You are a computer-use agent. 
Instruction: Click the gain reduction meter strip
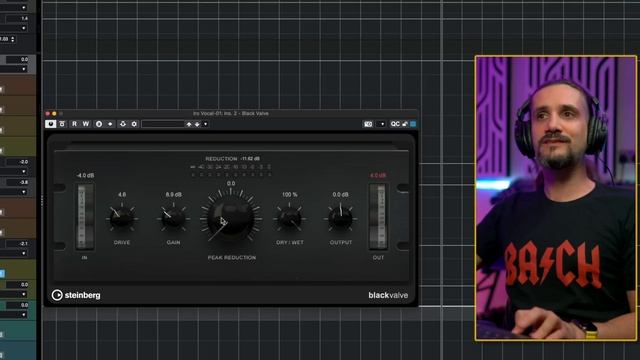click(231, 171)
